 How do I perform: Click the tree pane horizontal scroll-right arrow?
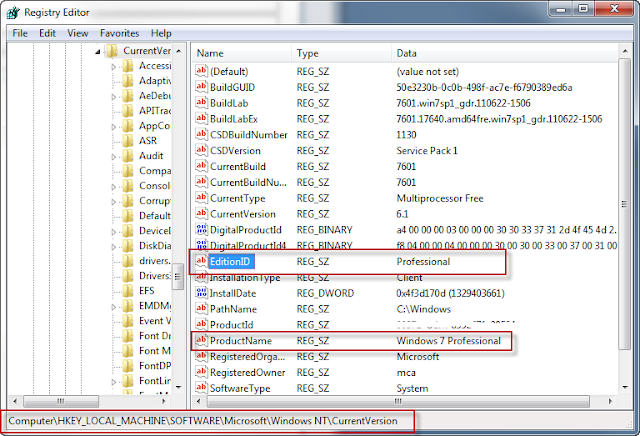click(x=164, y=401)
